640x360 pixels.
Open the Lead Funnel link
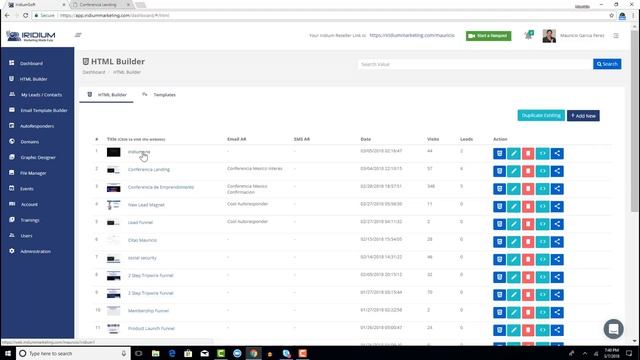(x=140, y=222)
